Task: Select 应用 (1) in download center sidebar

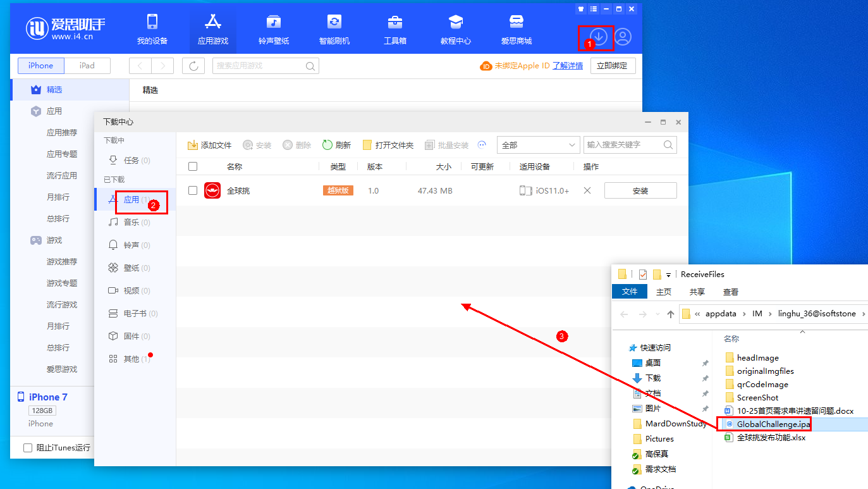Action: (135, 199)
